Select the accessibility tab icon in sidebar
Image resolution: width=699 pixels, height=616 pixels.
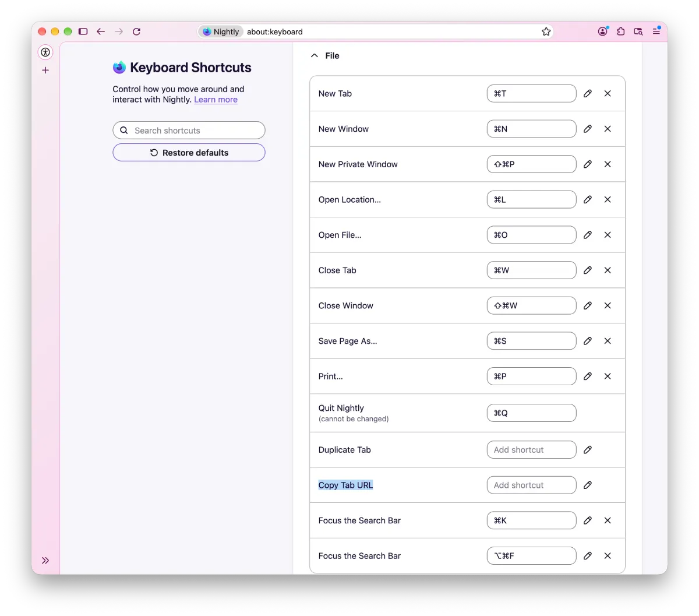(x=45, y=52)
